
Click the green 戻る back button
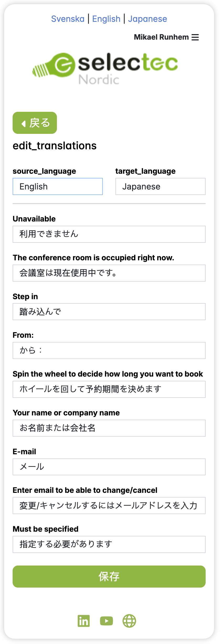[x=35, y=123]
